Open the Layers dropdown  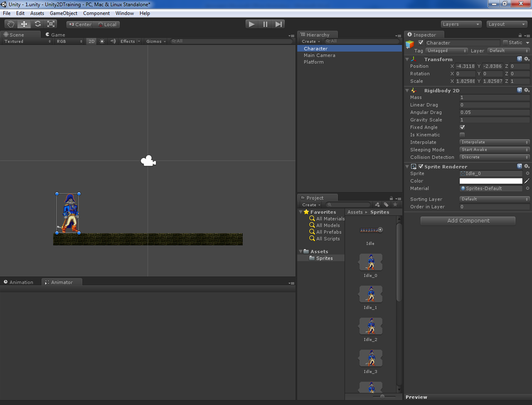461,24
